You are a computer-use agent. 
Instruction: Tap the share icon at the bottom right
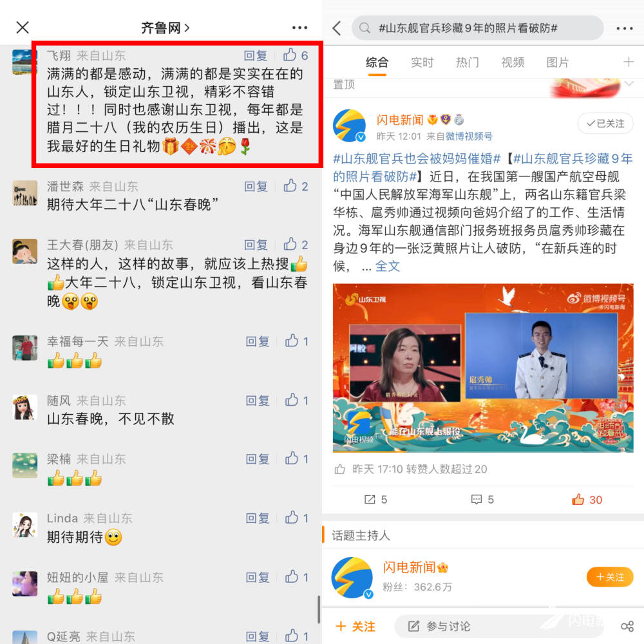627,626
